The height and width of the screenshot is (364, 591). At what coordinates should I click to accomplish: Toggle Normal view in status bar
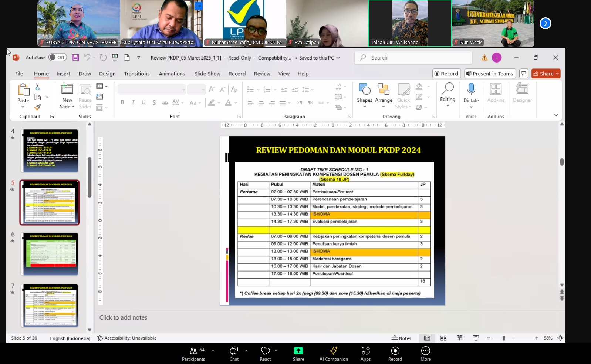tap(427, 338)
